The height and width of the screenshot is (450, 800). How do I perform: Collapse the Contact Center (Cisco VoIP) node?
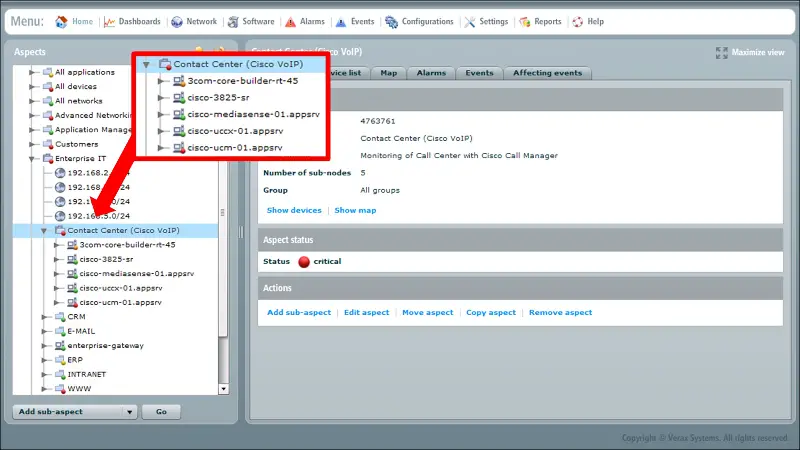coord(44,231)
